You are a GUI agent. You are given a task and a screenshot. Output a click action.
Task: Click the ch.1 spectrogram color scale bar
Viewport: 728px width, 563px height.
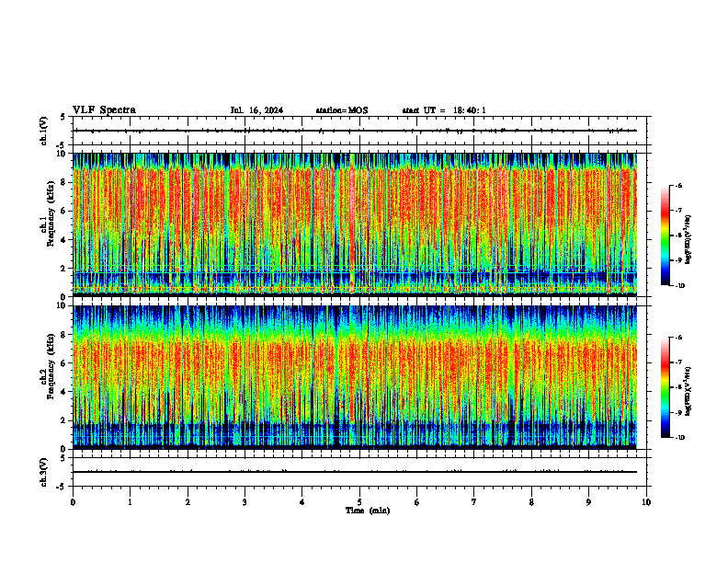tap(665, 236)
